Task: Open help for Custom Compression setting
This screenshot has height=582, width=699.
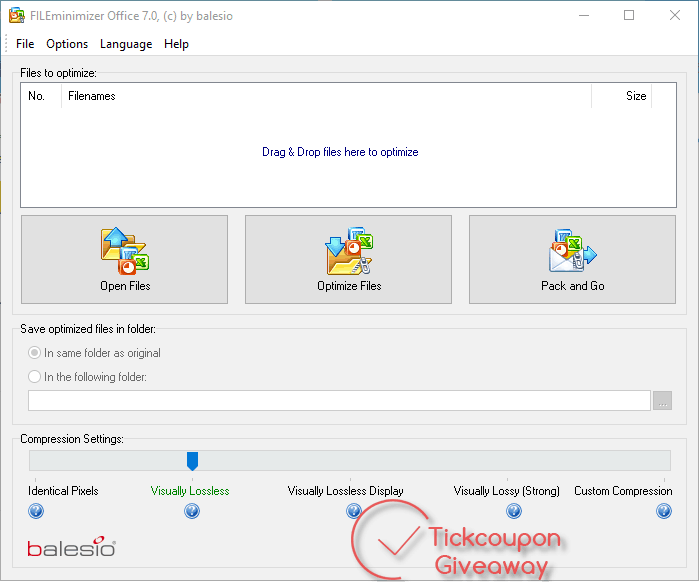Action: 663,511
